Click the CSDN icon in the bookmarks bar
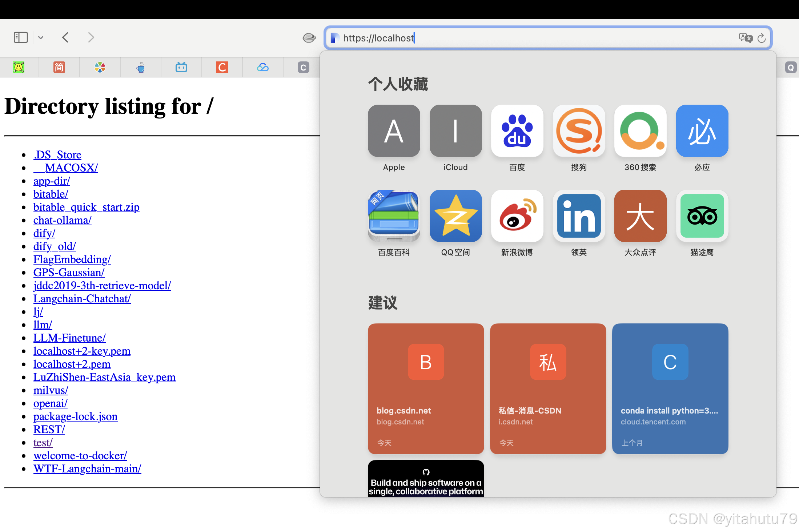Image resolution: width=799 pixels, height=532 pixels. [x=222, y=67]
